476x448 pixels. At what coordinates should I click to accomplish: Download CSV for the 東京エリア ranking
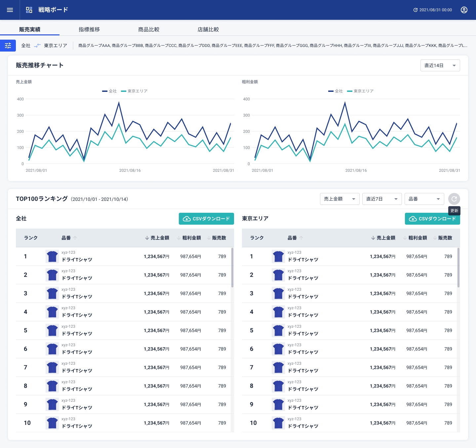pyautogui.click(x=432, y=219)
